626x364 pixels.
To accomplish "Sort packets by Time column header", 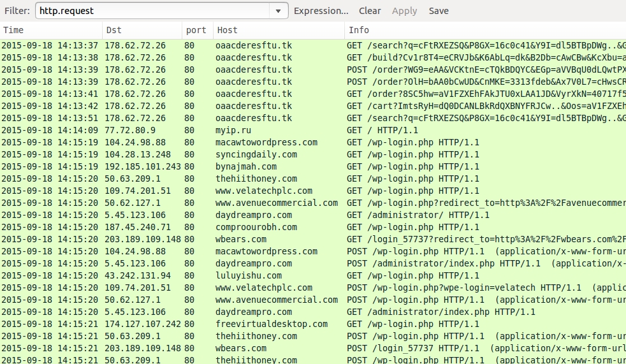I will point(51,30).
